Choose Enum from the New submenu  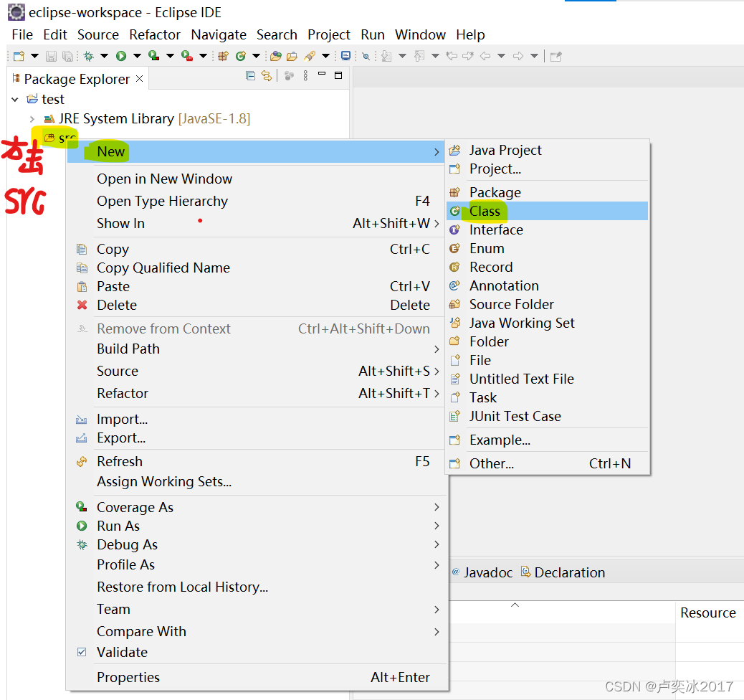point(548,248)
